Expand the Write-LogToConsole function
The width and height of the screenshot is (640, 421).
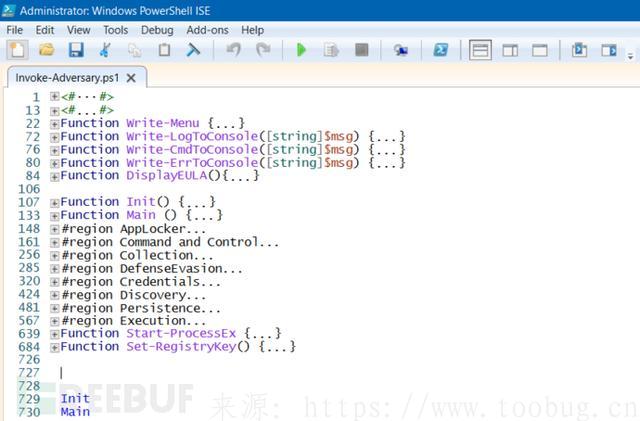[55, 137]
